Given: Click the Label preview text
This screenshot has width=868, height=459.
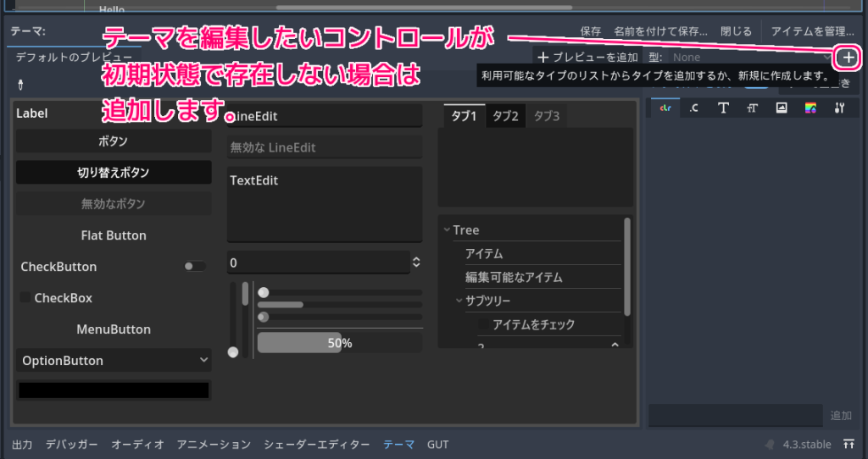Looking at the screenshot, I should click(31, 113).
